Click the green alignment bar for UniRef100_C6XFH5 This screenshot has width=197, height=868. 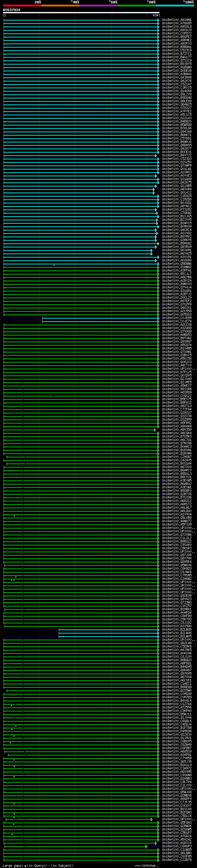[81, 857]
